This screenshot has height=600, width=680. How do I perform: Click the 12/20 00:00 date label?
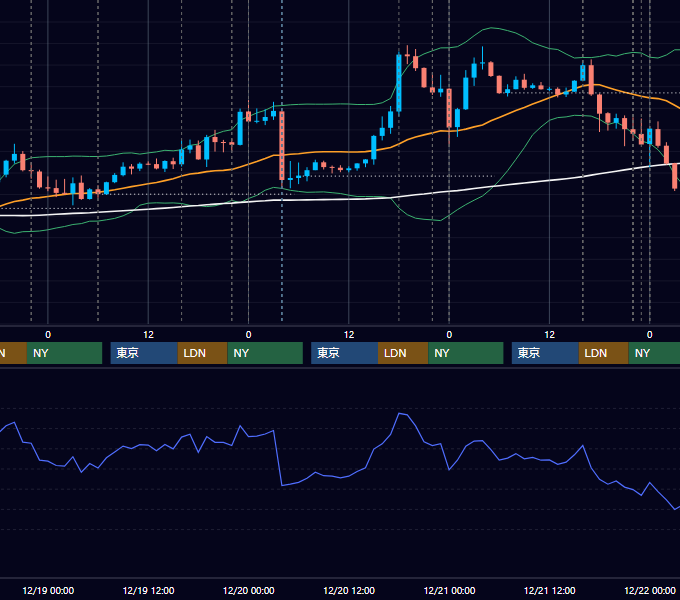(x=248, y=590)
